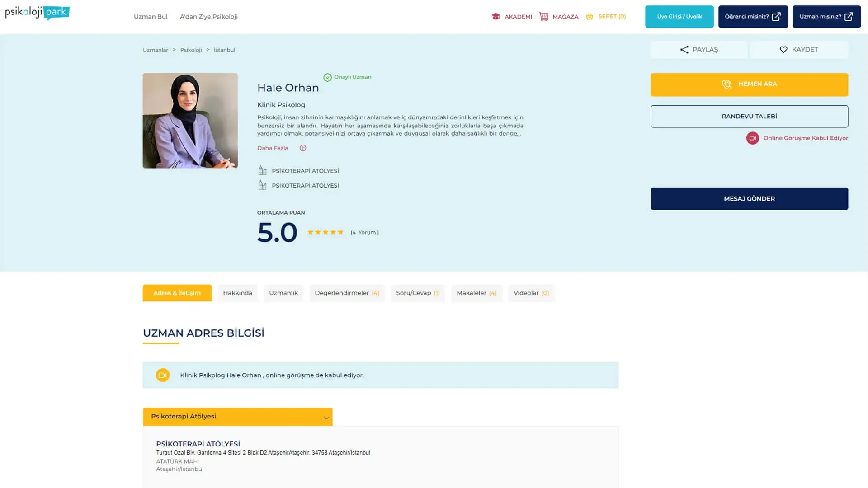The height and width of the screenshot is (488, 868).
Task: Select the Makaleler tab
Action: coord(476,293)
